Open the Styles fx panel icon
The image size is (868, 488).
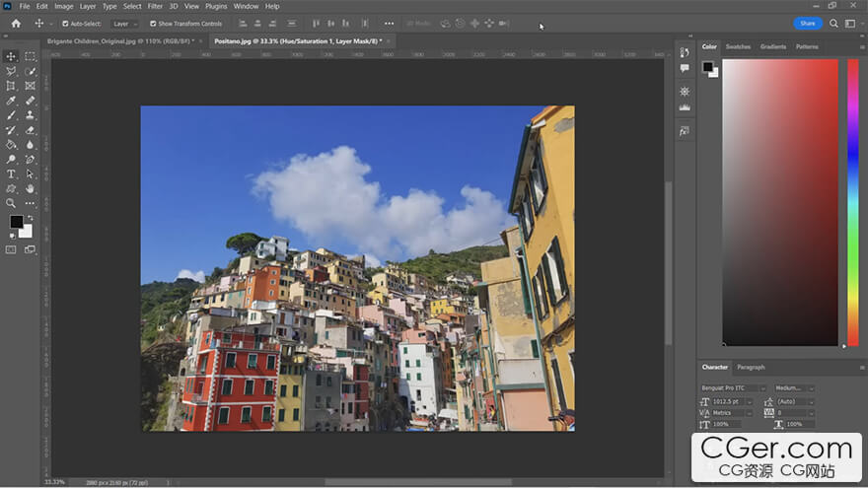(685, 132)
